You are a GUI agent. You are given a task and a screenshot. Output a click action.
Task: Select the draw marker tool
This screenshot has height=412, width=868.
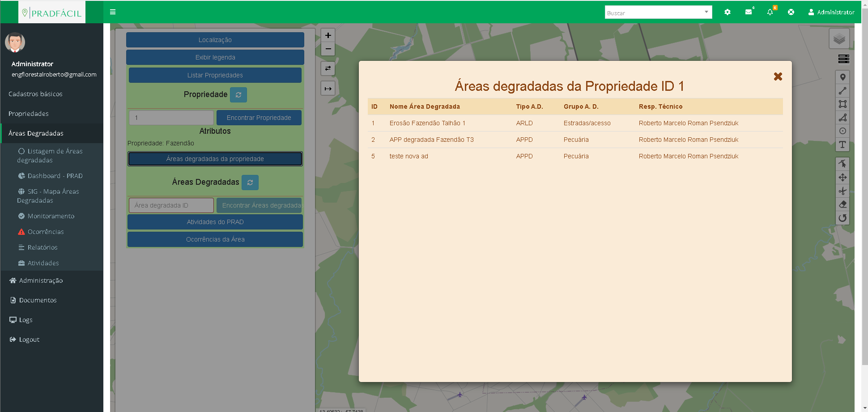pyautogui.click(x=842, y=77)
